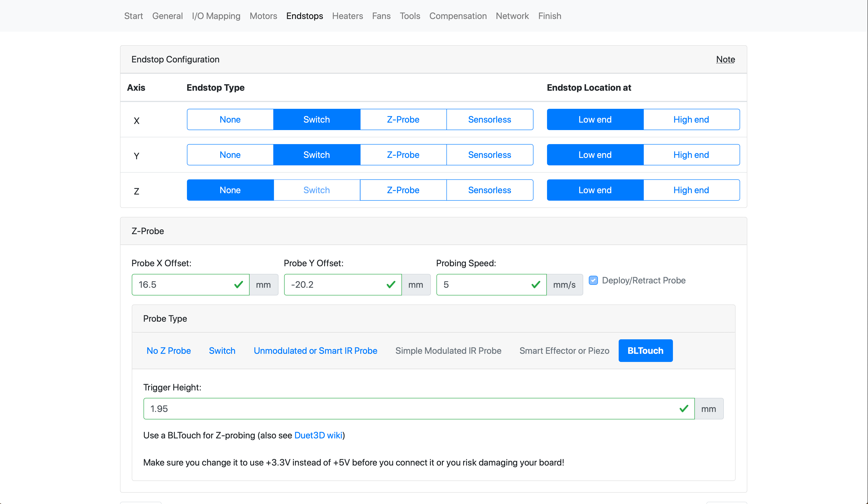
Task: Select Switch probe type
Action: click(222, 351)
